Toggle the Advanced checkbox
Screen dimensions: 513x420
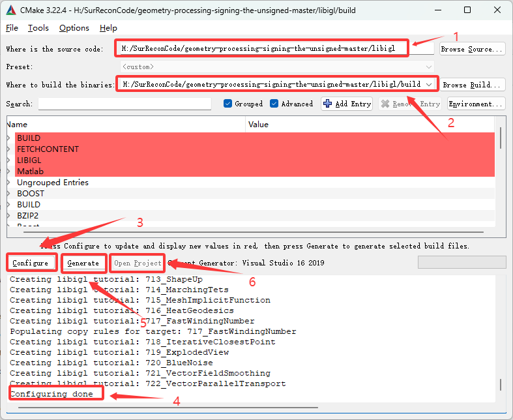pyautogui.click(x=274, y=104)
